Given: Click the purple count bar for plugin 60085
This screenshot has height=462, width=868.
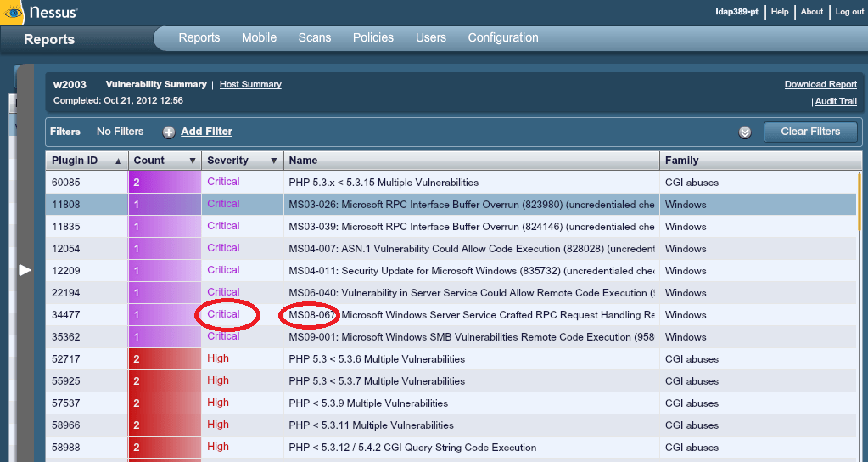Looking at the screenshot, I should click(x=165, y=183).
